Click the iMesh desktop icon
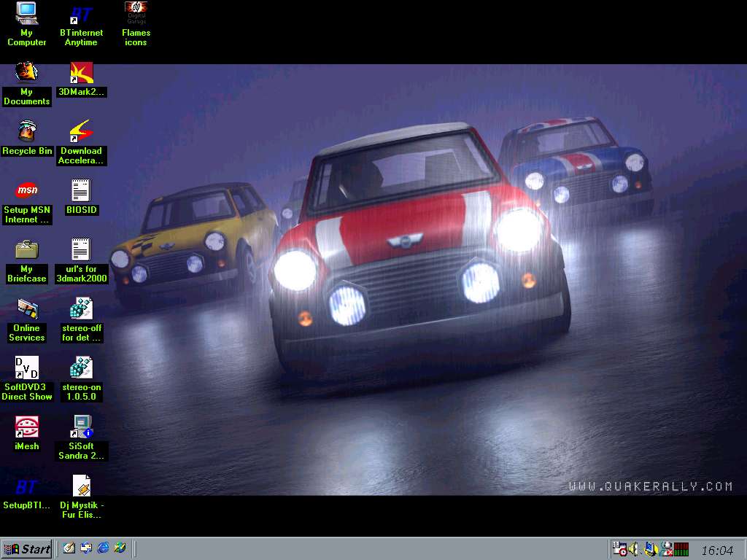This screenshot has width=747, height=560. coord(27,427)
